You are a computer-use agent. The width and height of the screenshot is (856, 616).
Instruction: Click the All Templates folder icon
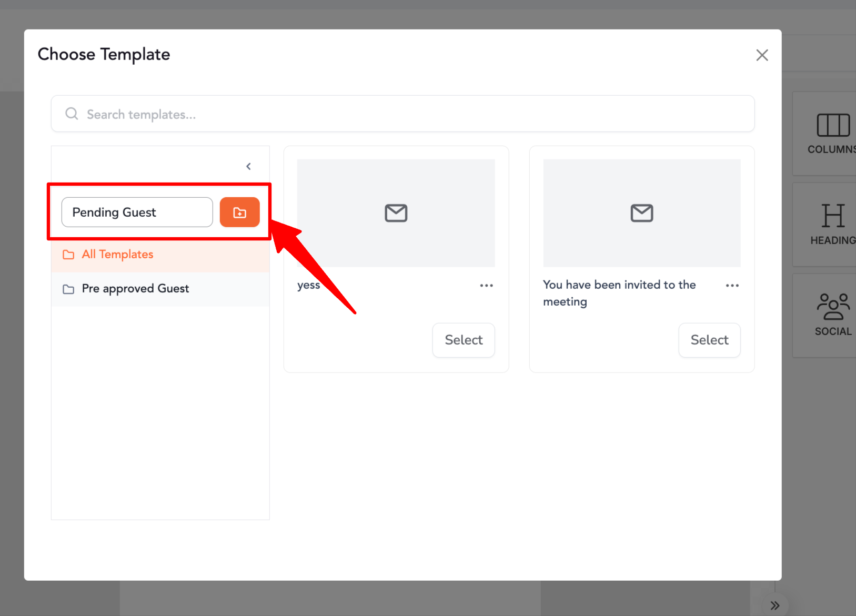click(68, 255)
